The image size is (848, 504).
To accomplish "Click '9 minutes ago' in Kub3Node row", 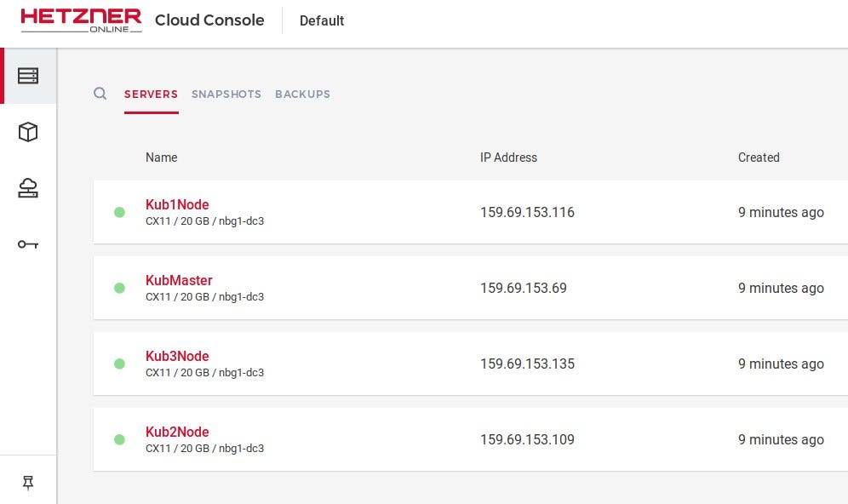I will (781, 364).
